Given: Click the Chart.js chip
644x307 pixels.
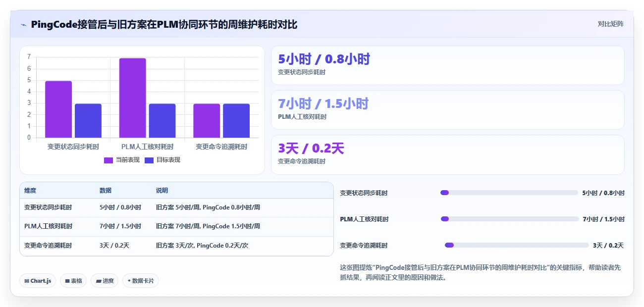Looking at the screenshot, I should [x=38, y=281].
